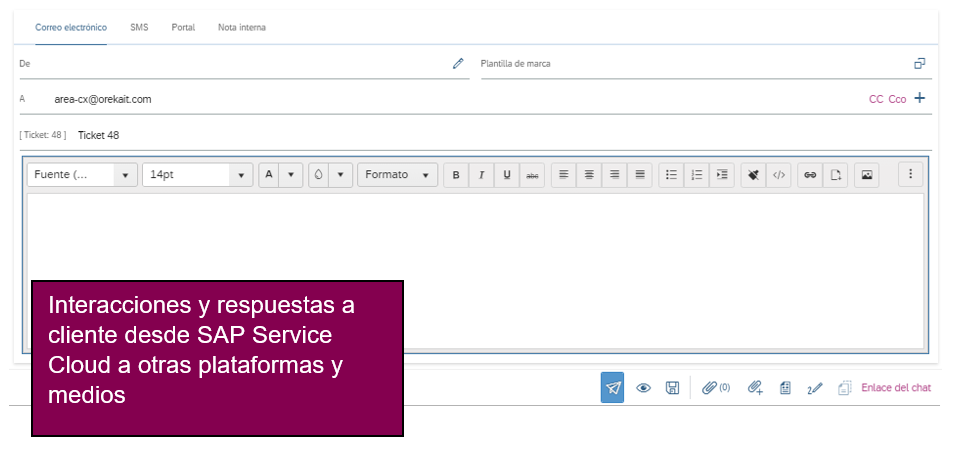Toggle bold formatting
Screen dimensions: 955x476
456,175
